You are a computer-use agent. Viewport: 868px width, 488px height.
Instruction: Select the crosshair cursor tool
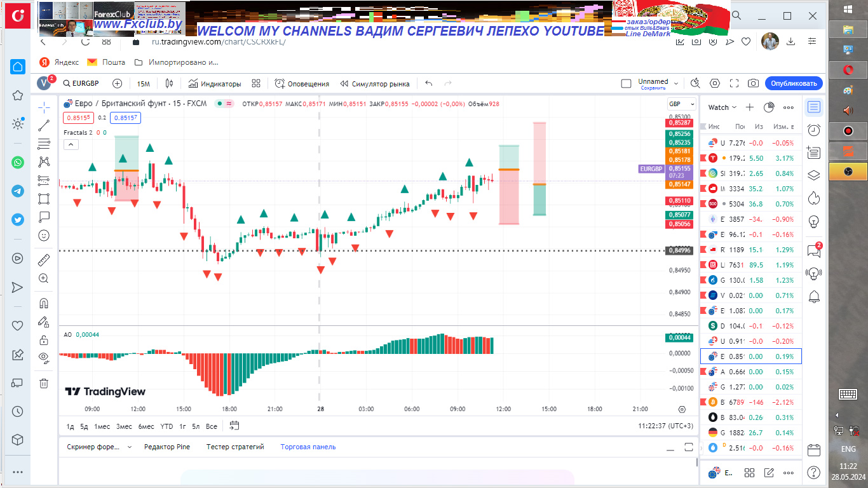pos(44,107)
